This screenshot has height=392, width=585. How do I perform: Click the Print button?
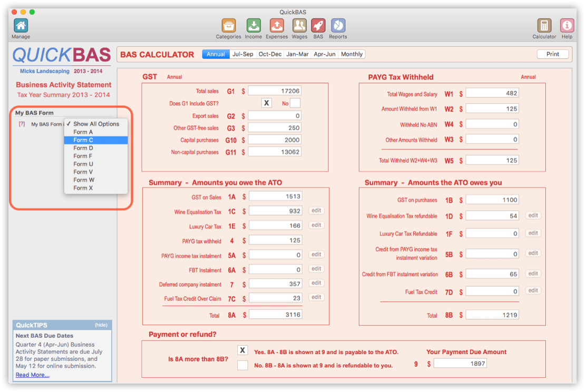pyautogui.click(x=552, y=54)
